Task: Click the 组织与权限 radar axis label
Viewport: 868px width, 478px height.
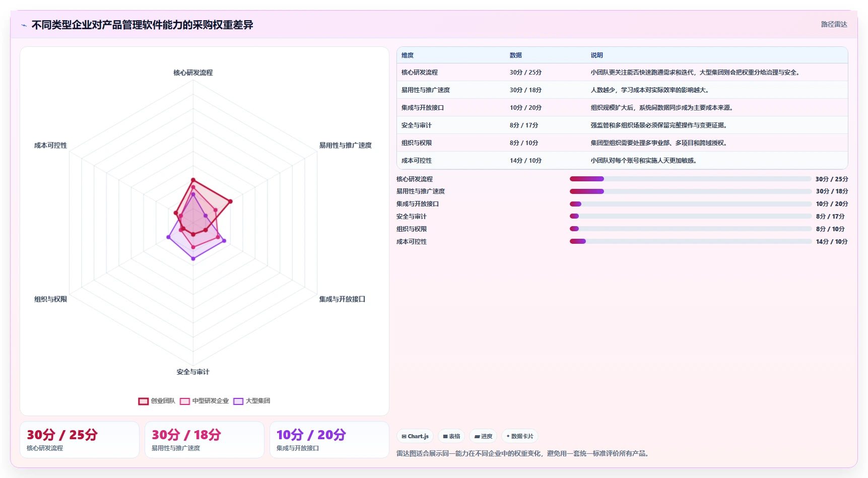Action: point(50,299)
